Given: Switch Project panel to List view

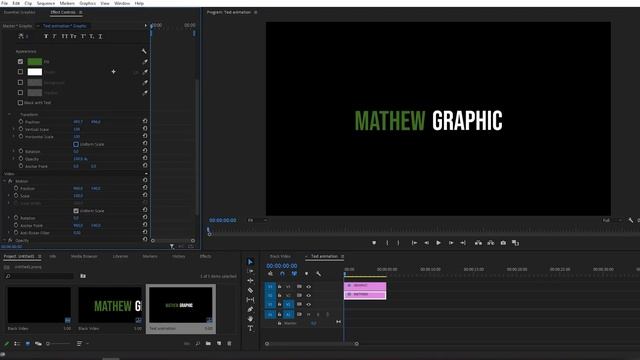Looking at the screenshot, I should (17, 344).
